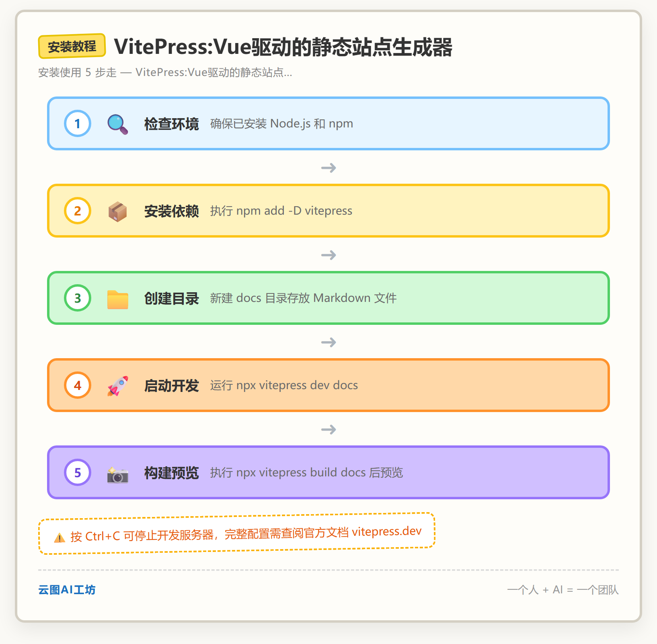Click the 检查环境 step heading

pyautogui.click(x=172, y=124)
